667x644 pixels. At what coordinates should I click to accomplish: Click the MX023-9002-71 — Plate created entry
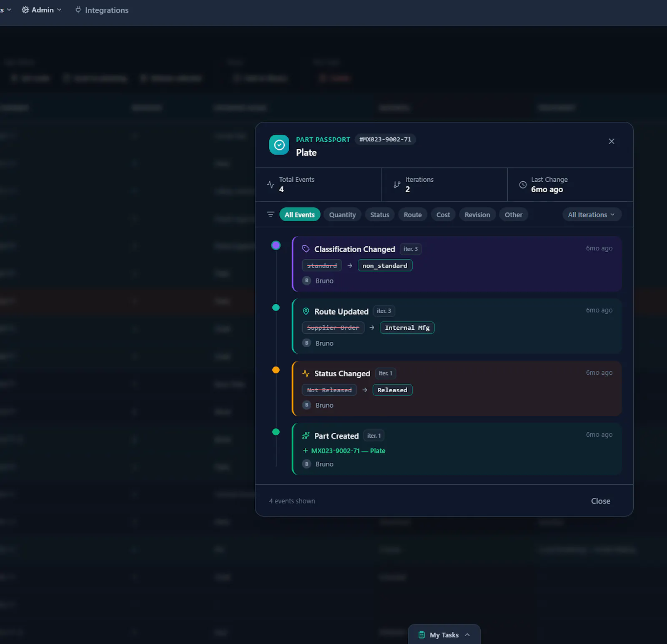click(x=344, y=451)
